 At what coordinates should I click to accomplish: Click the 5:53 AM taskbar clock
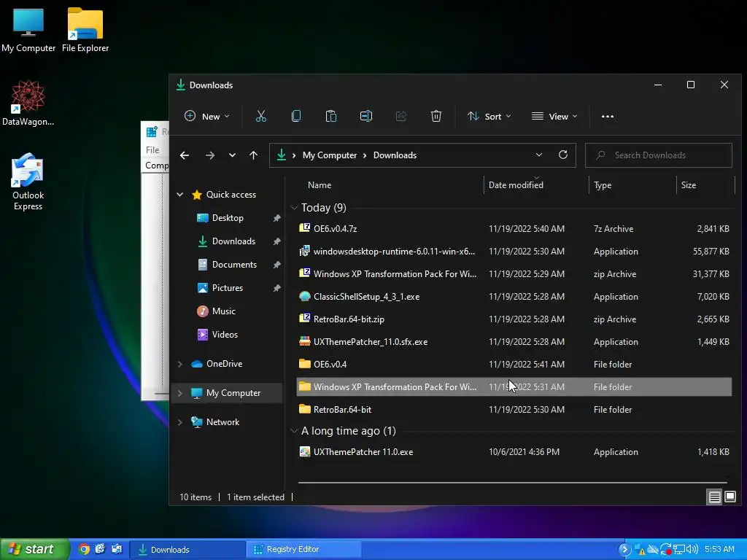tap(719, 550)
